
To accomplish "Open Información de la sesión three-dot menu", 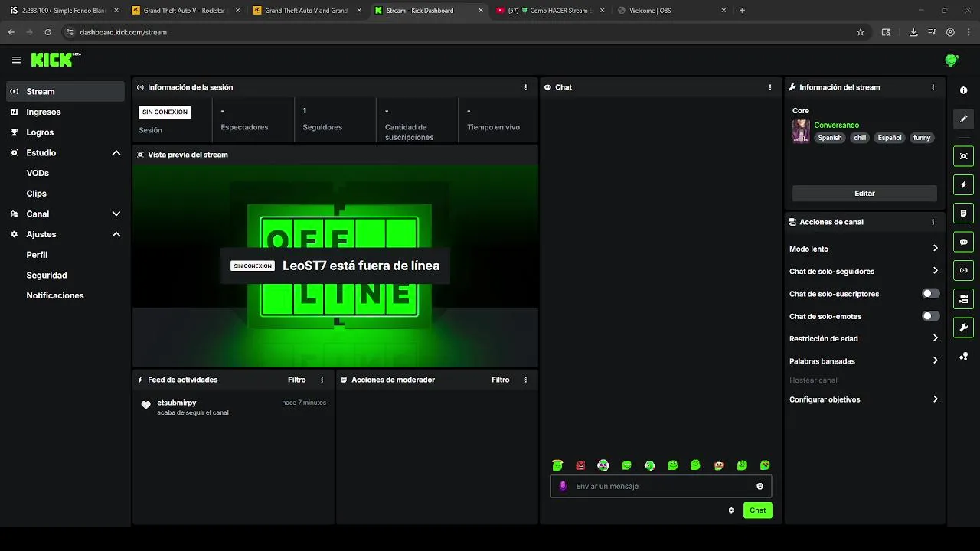I will pos(525,87).
